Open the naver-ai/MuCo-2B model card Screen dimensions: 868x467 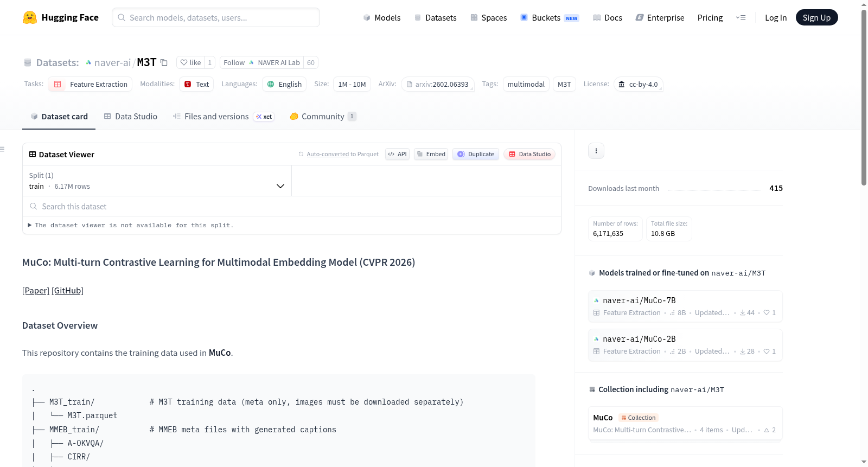685,345
